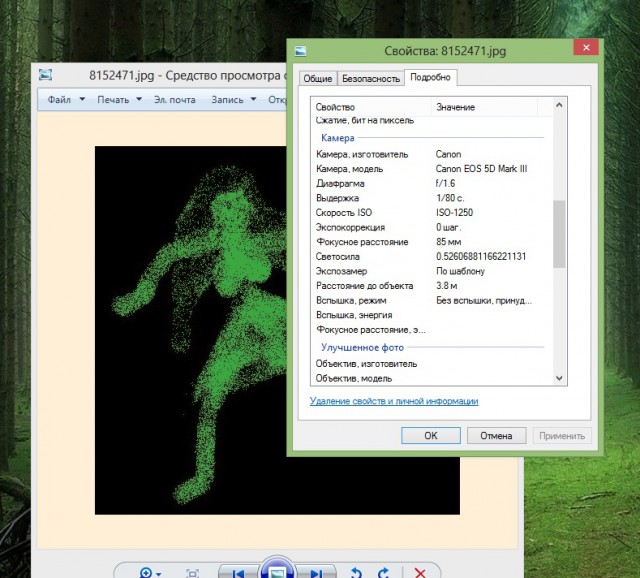Viewport: 640px width, 578px height.
Task: Open the Файл menu dropdown
Action: tap(66, 100)
